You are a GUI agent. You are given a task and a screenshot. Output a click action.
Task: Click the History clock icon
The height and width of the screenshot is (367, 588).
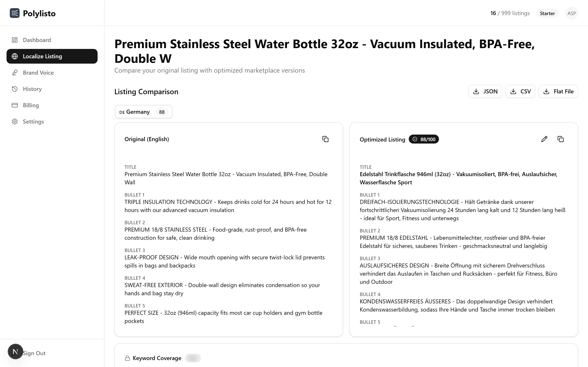click(x=14, y=89)
